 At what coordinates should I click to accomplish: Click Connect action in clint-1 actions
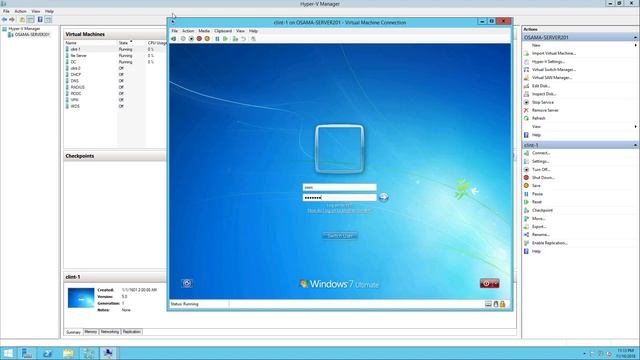tap(541, 153)
